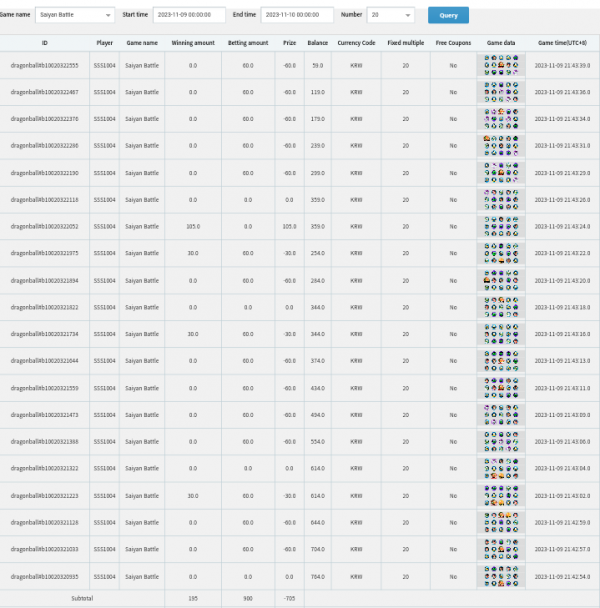Click the Start time date field

point(189,15)
